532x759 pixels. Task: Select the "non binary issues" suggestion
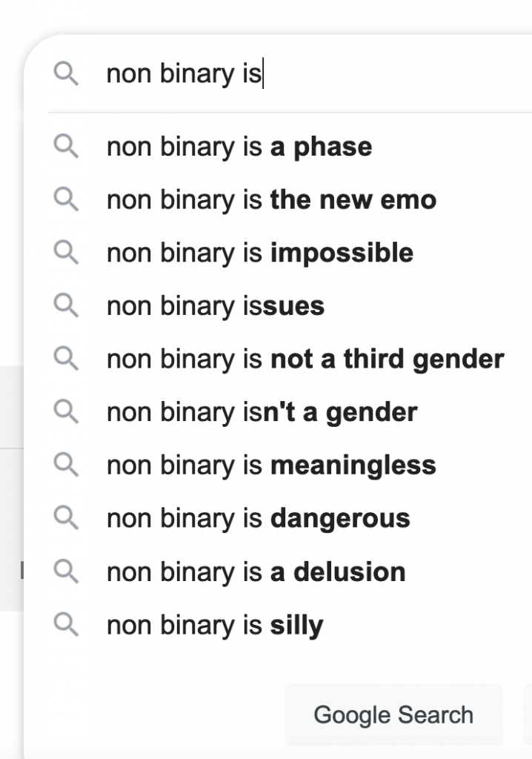[216, 306]
